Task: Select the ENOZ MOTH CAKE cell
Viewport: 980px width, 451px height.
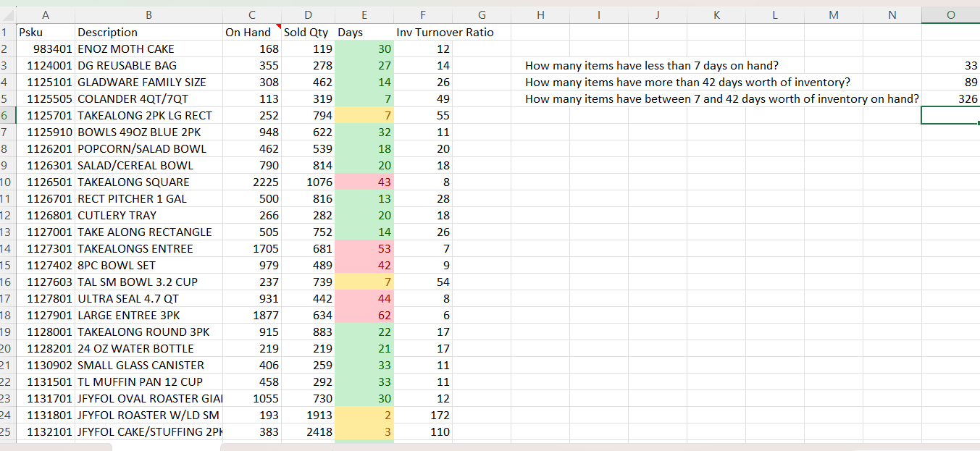Action: [x=148, y=49]
